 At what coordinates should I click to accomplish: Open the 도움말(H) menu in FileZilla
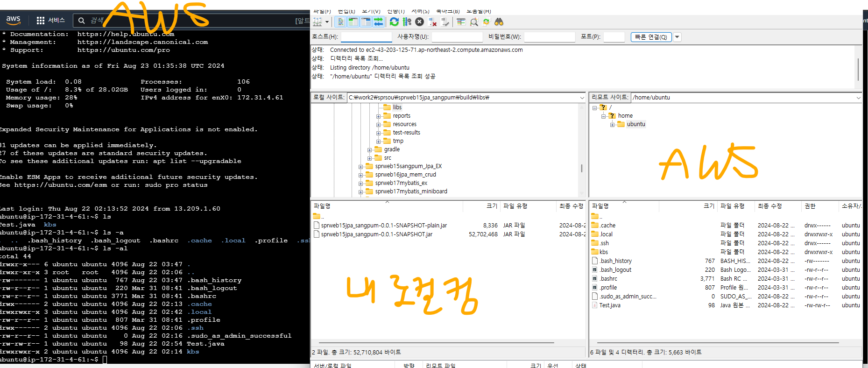(x=479, y=11)
